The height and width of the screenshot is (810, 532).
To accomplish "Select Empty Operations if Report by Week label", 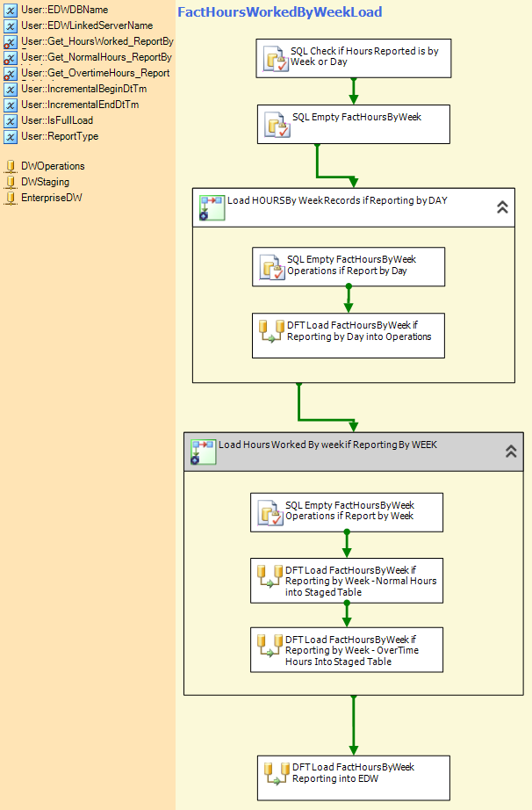I will pos(350,510).
